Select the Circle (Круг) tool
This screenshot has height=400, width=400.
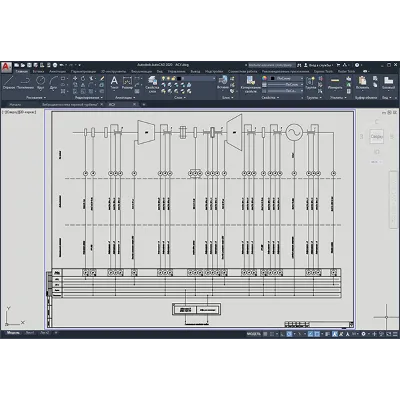pyautogui.click(x=41, y=83)
